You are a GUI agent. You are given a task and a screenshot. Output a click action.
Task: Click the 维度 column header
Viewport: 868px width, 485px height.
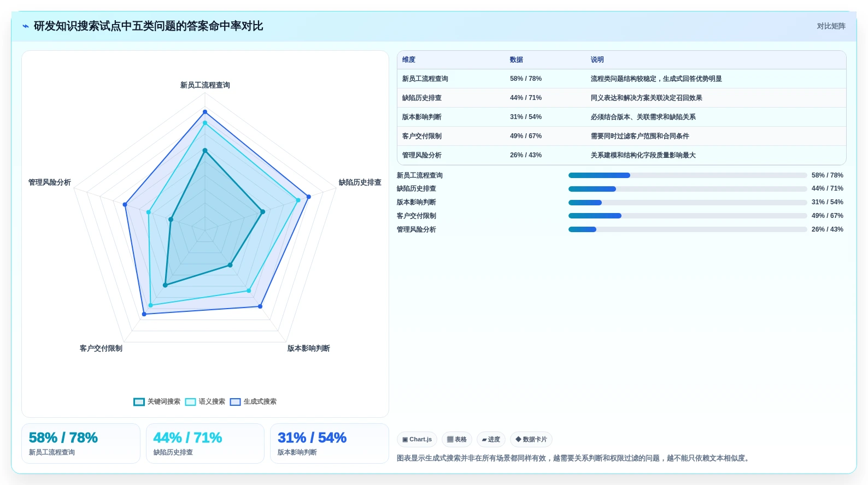409,60
